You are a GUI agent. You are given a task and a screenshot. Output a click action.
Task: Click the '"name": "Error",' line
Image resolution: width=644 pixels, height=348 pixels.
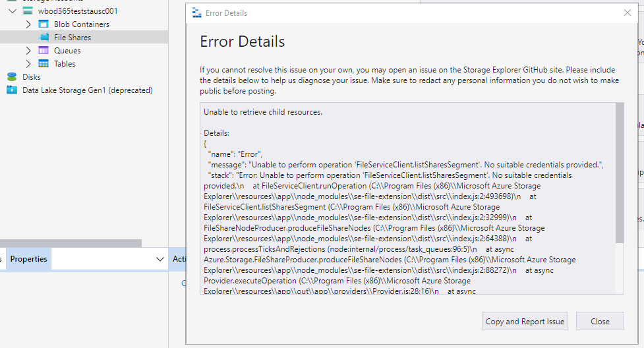pos(235,154)
